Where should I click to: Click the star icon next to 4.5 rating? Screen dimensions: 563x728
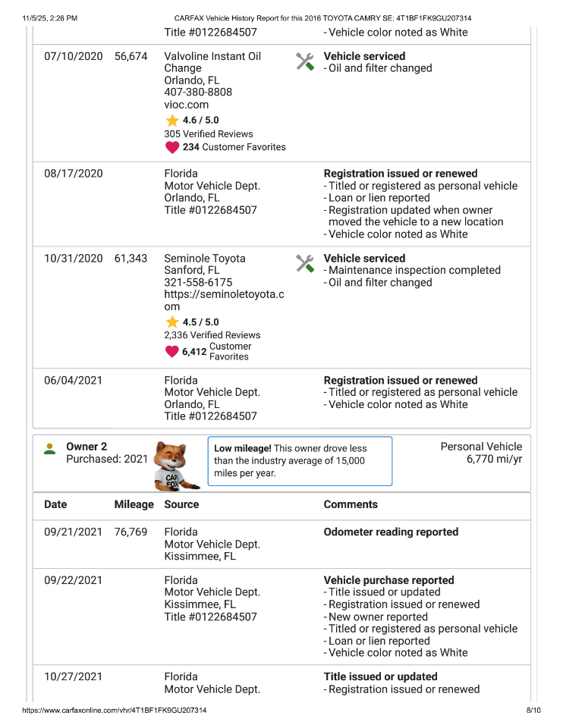tap(172, 322)
